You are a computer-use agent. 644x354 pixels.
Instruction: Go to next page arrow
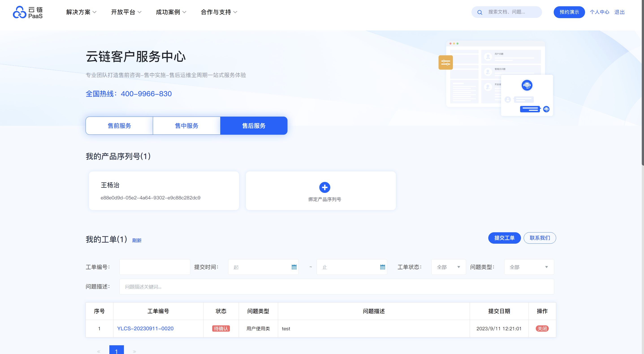point(134,351)
